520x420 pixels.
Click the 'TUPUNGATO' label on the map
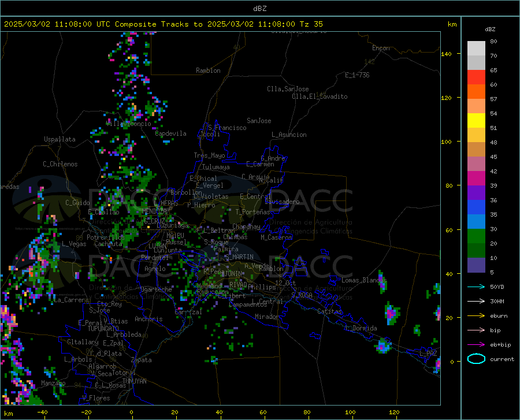click(x=103, y=329)
